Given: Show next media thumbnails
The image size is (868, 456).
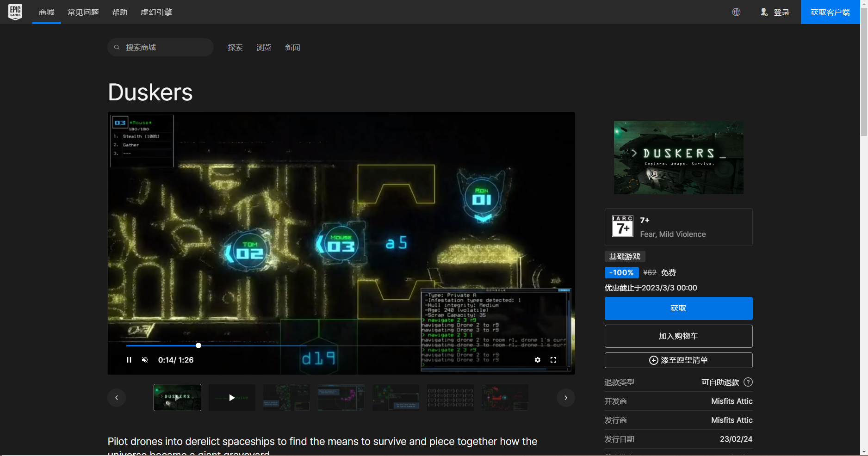Looking at the screenshot, I should point(565,398).
